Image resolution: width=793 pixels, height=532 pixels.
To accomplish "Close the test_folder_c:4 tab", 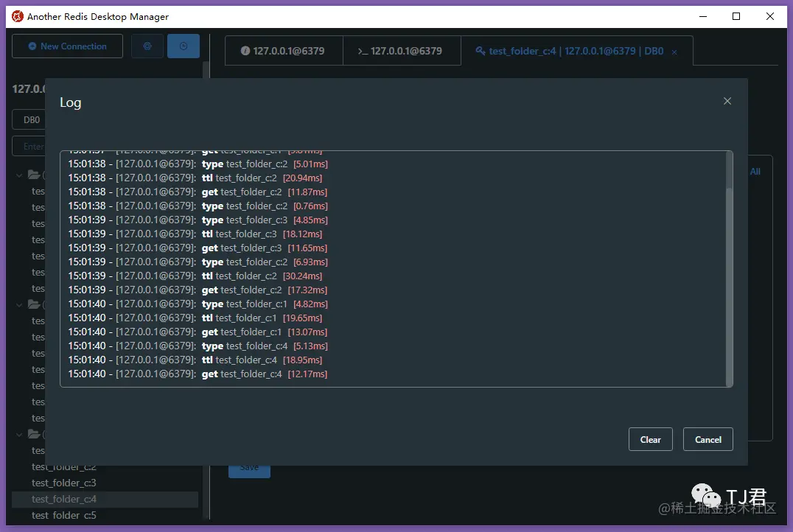I will [674, 52].
